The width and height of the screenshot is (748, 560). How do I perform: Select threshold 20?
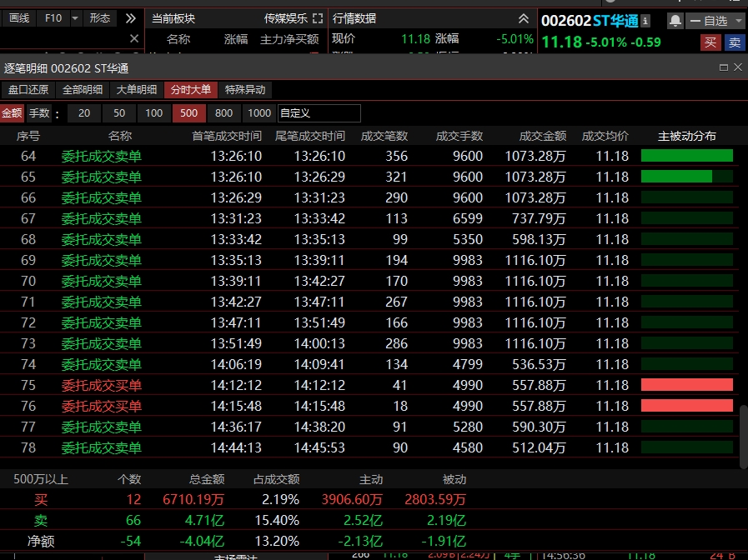click(x=84, y=113)
